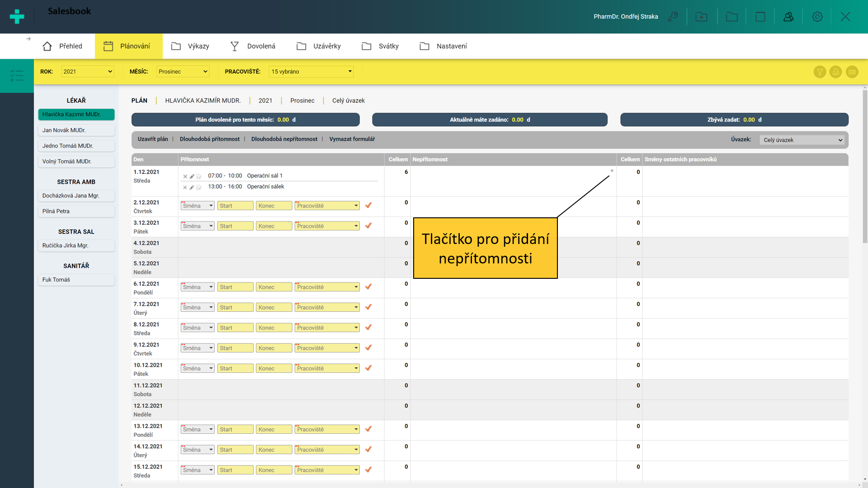This screenshot has width=868, height=488.
Task: Delete the 07:00 - 10:00 Operační sál 1 shift
Action: pos(185,176)
